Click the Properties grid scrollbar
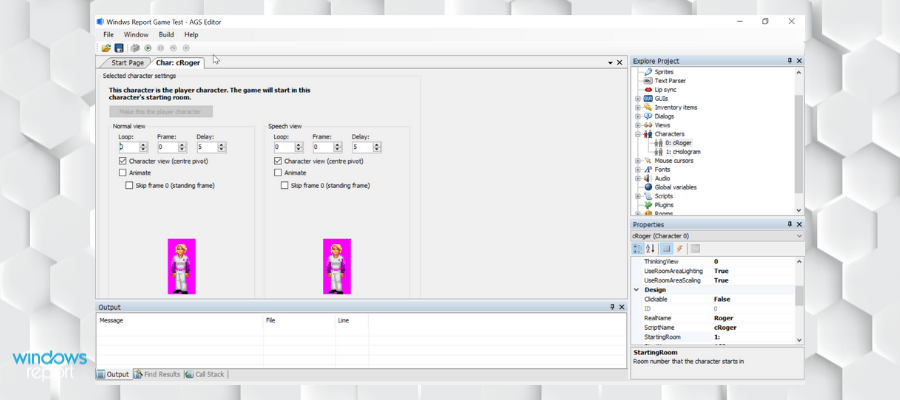This screenshot has height=400, width=900. click(799, 301)
